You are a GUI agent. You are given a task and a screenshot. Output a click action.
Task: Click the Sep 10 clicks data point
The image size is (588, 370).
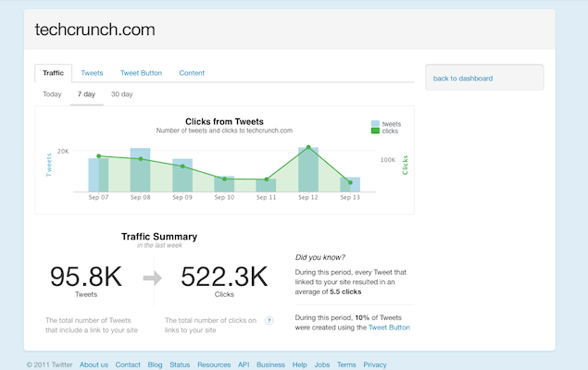(225, 179)
